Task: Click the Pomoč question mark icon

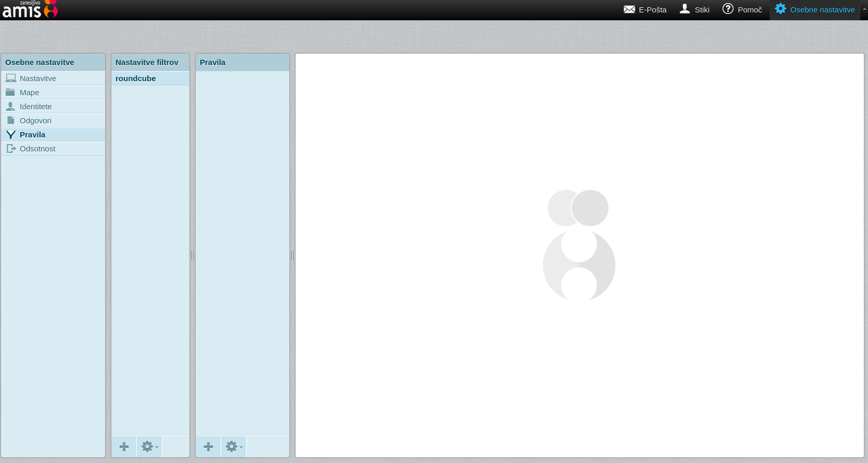Action: click(x=728, y=9)
